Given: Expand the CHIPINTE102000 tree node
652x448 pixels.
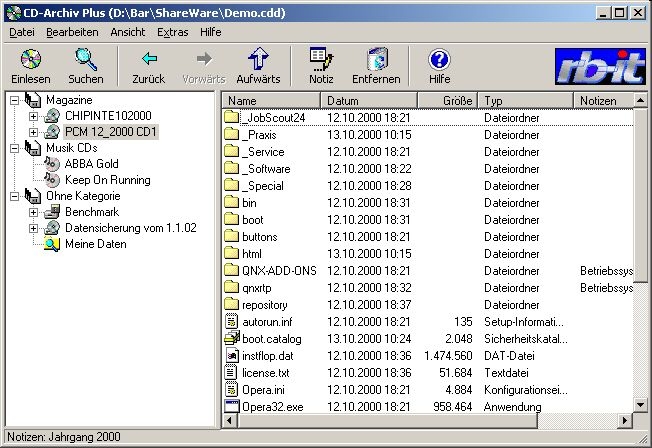Looking at the screenshot, I should pyautogui.click(x=33, y=116).
